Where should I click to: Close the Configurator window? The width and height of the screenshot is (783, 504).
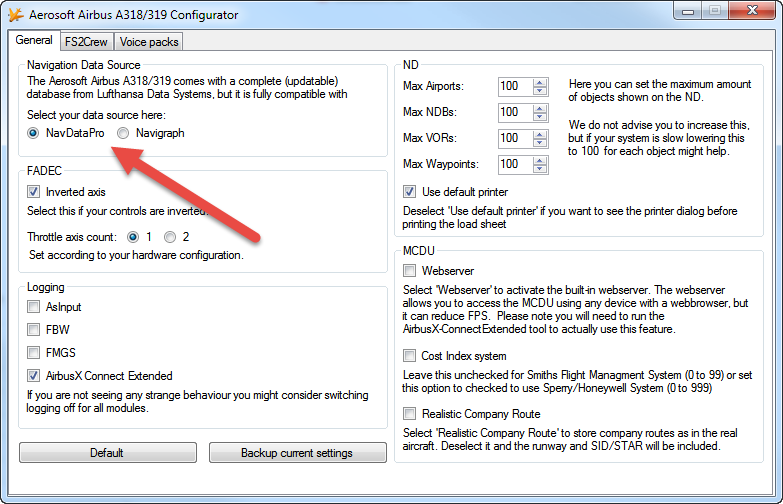tap(753, 11)
